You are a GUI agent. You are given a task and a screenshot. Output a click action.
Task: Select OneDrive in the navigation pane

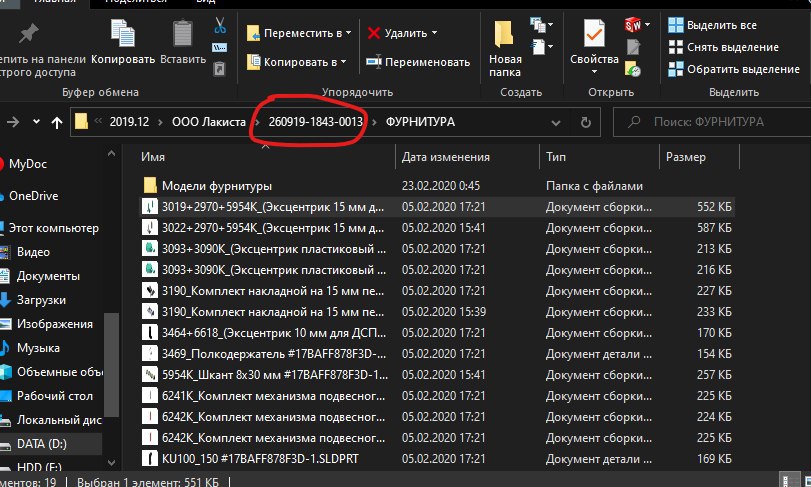pyautogui.click(x=33, y=196)
